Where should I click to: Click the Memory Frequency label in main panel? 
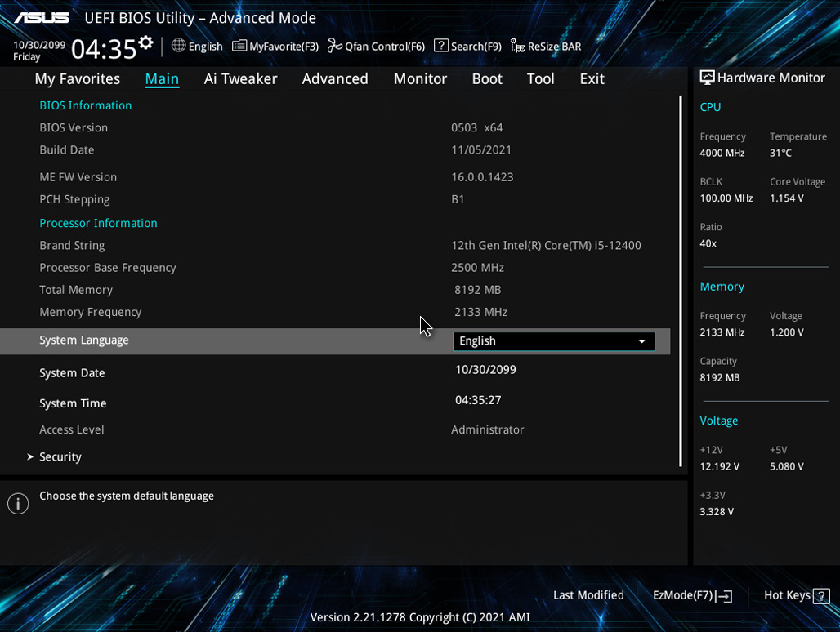click(x=91, y=312)
